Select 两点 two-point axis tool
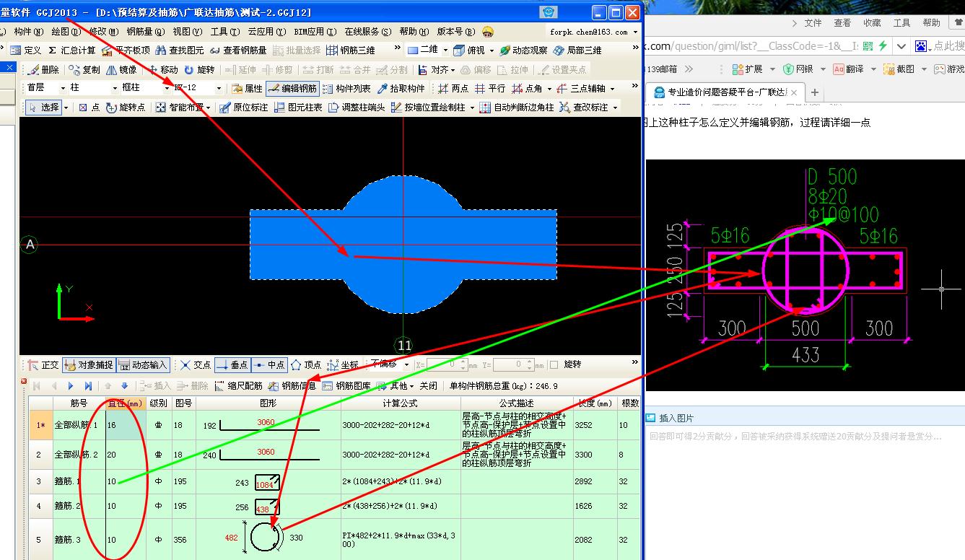965x560 pixels. point(453,89)
